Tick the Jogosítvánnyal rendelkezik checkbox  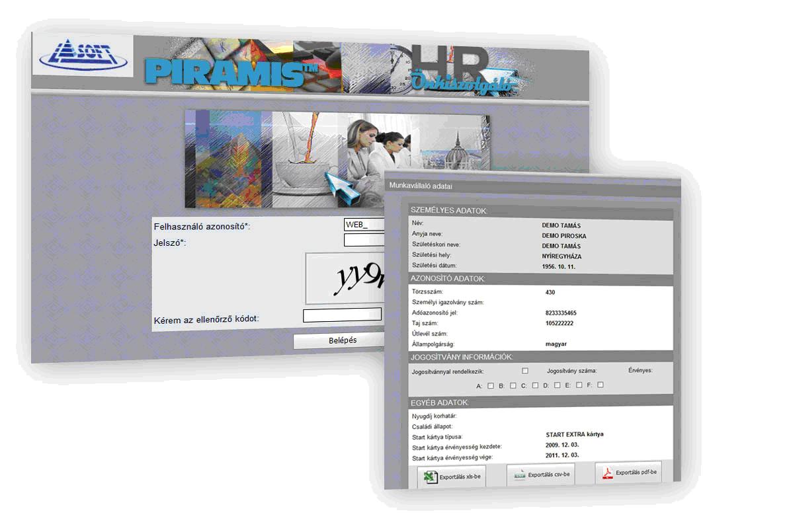click(525, 371)
